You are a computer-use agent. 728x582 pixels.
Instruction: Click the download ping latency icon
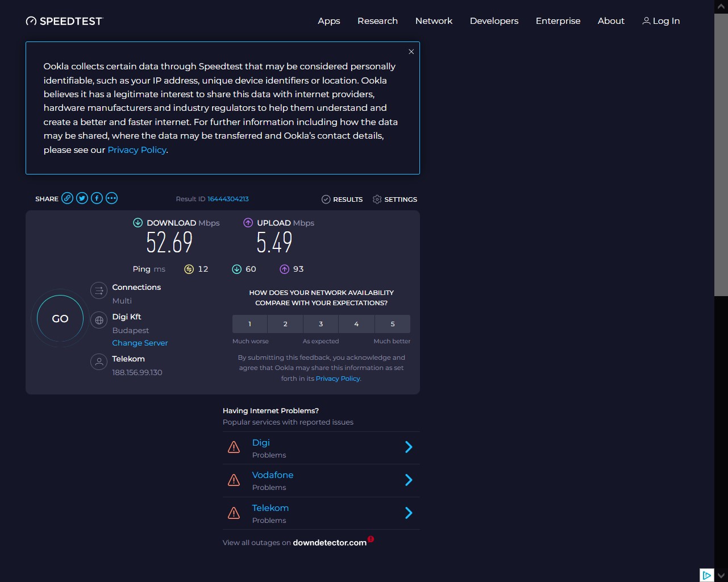[236, 269]
